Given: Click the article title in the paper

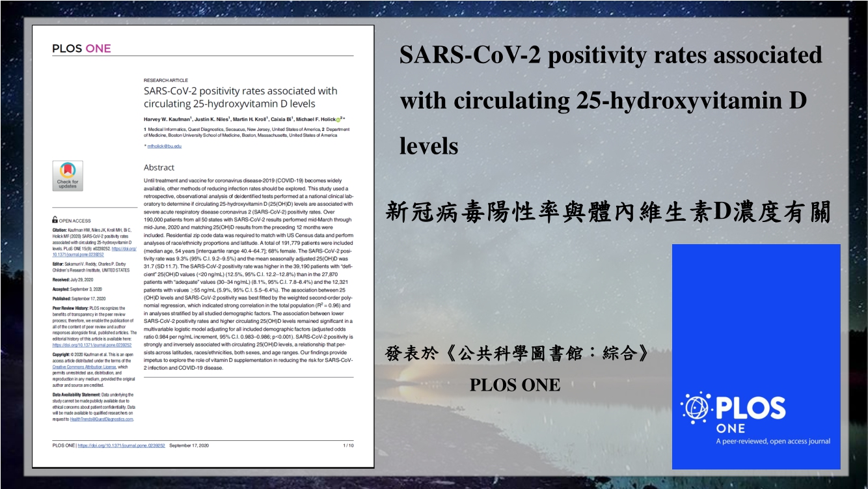Looking at the screenshot, I should pyautogui.click(x=240, y=98).
